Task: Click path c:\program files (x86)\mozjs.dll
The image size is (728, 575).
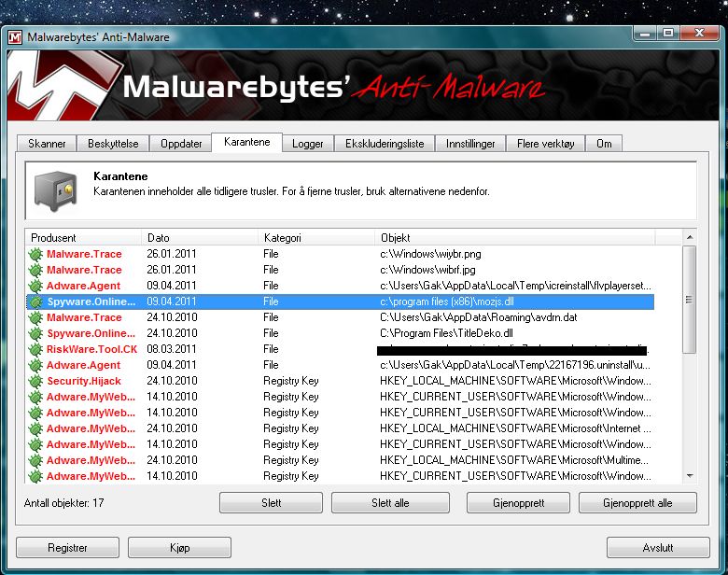Action: pyautogui.click(x=447, y=302)
